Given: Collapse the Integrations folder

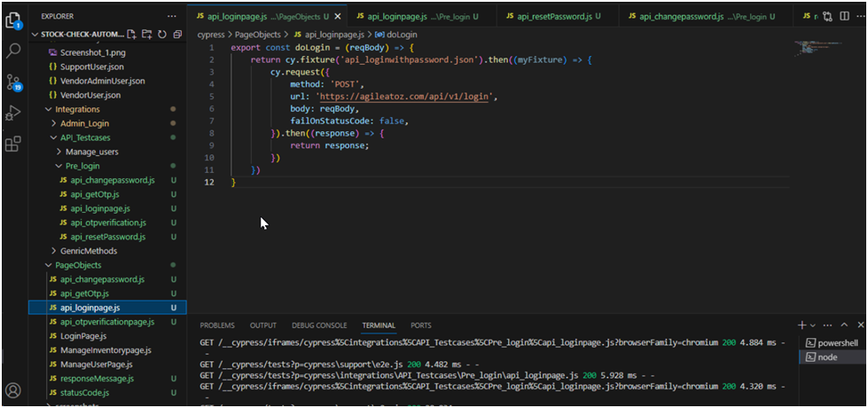Looking at the screenshot, I should [107, 109].
